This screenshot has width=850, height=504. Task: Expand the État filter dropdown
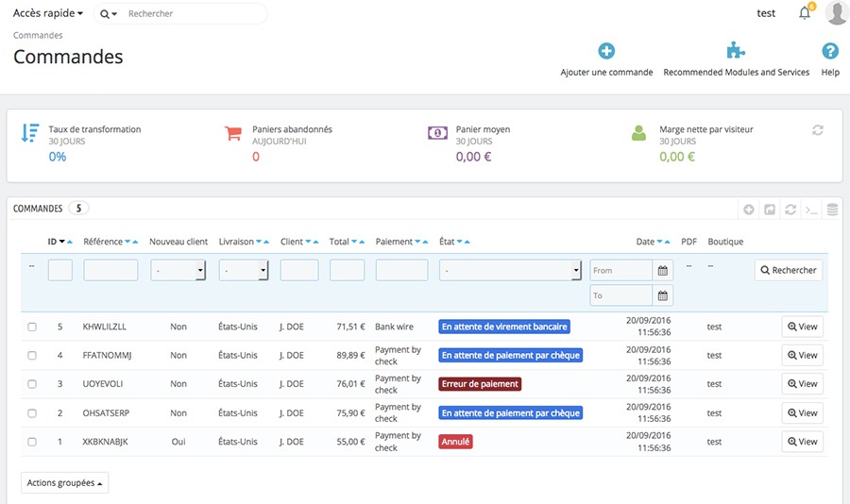pos(510,271)
